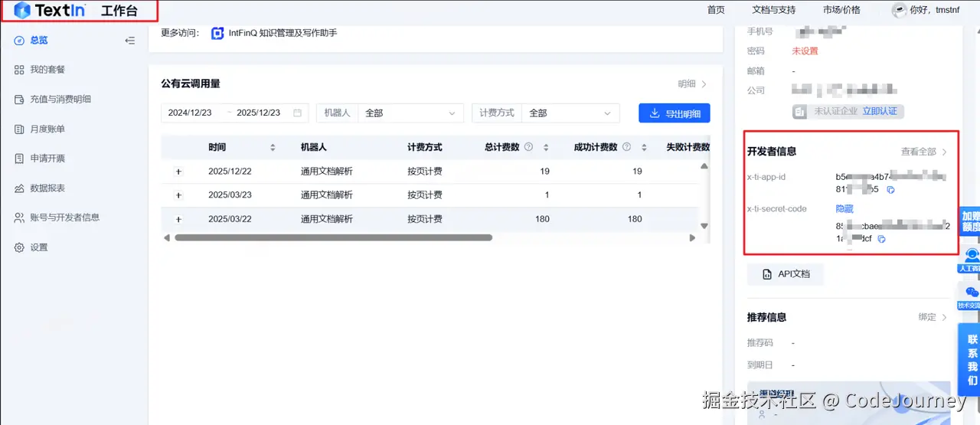Click the table scroll-left arrow

[x=167, y=238]
